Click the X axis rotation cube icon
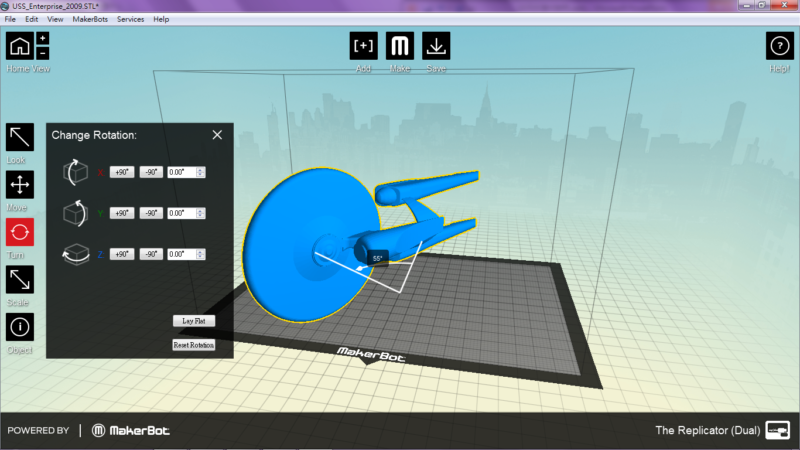 pos(76,172)
